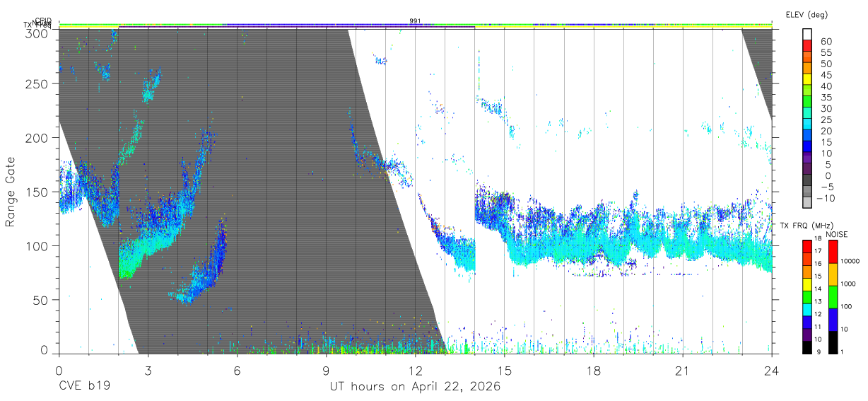Click the ELEV scale label '45'
The width and height of the screenshot is (868, 401).
point(826,75)
